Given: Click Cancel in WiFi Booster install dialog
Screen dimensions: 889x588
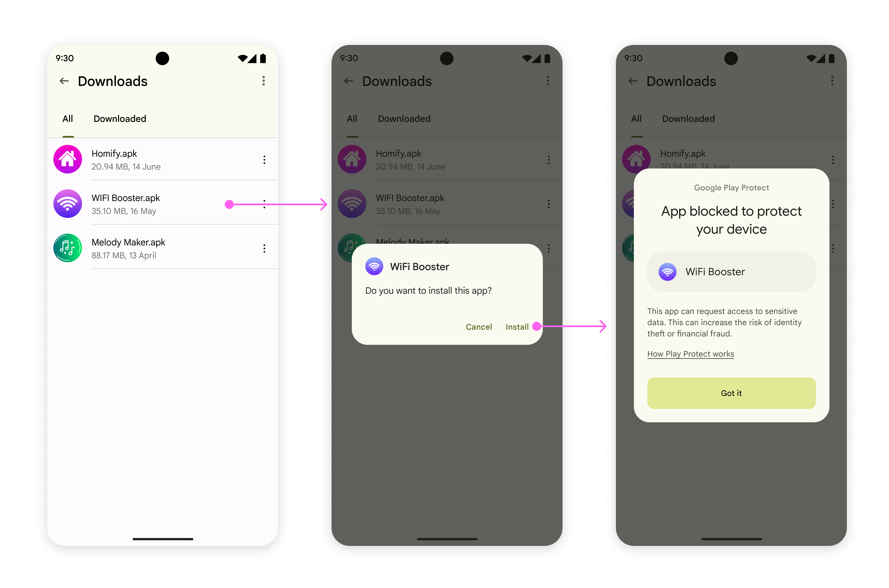Looking at the screenshot, I should coord(479,326).
